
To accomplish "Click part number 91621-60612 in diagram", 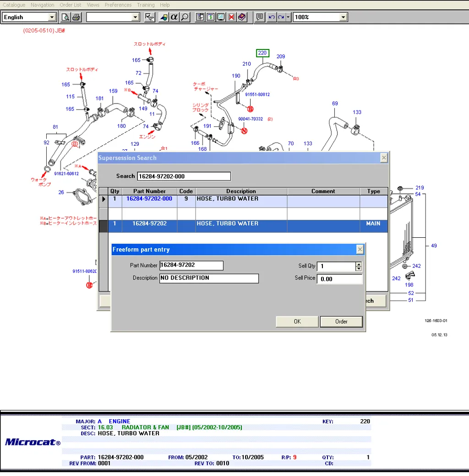I will pyautogui.click(x=66, y=174).
